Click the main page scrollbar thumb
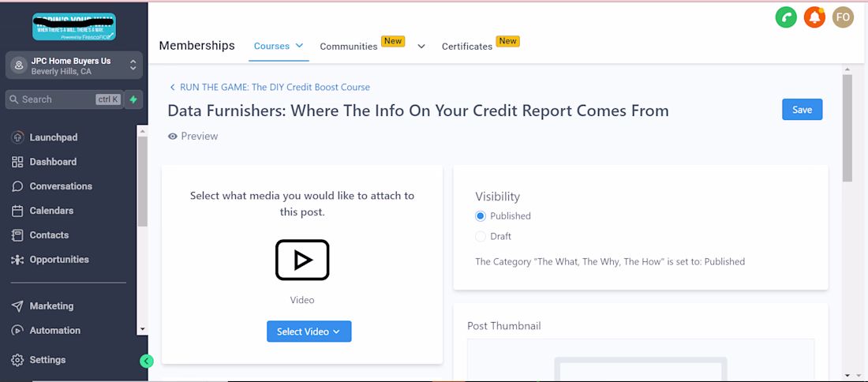This screenshot has width=868, height=382. pos(847,127)
